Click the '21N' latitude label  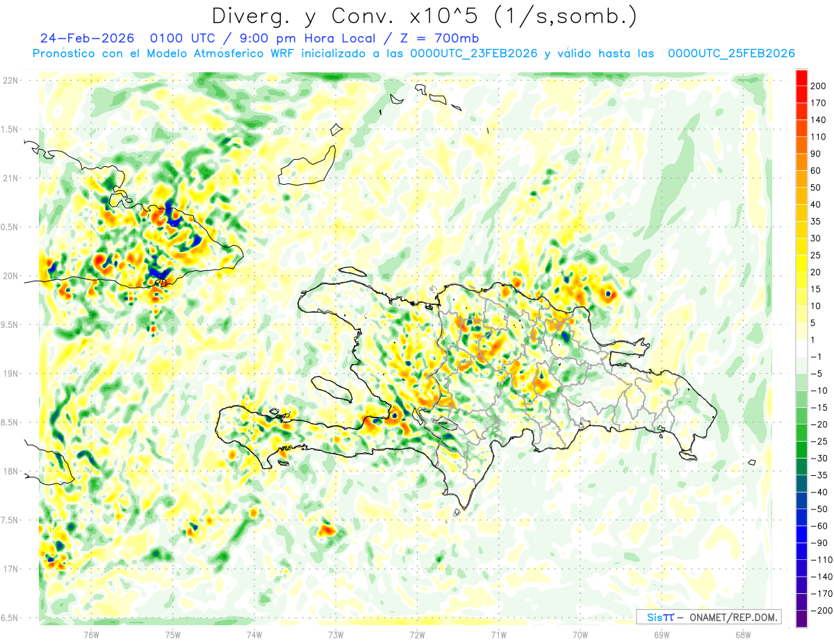point(10,178)
